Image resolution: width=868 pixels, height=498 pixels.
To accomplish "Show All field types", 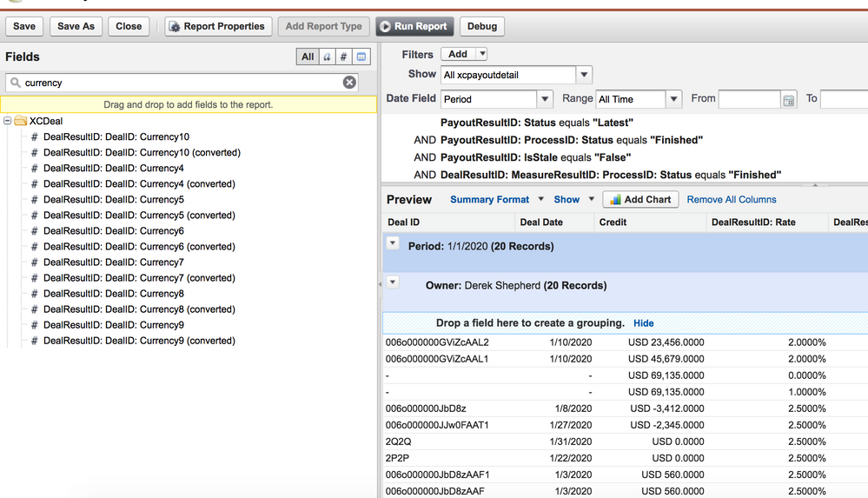I will [308, 56].
